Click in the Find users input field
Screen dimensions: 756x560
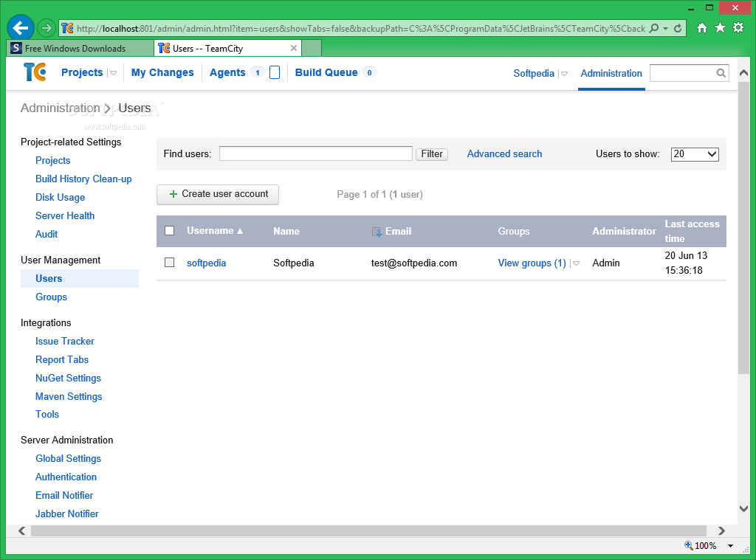(316, 153)
